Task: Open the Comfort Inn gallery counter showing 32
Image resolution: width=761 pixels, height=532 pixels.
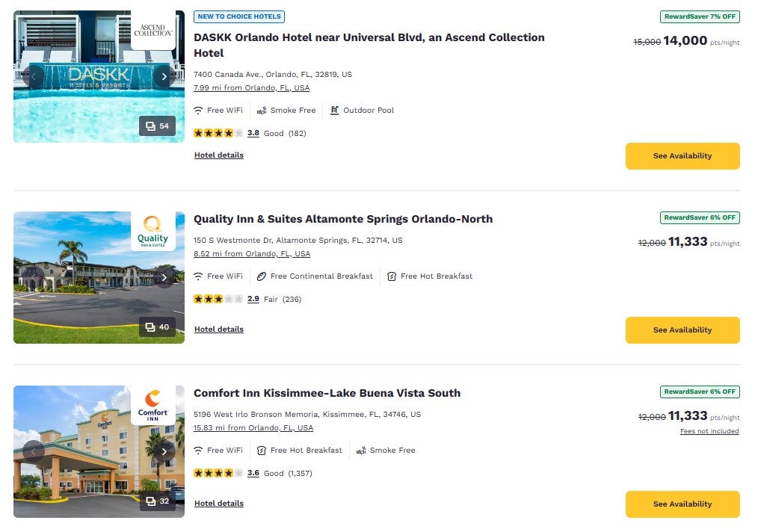Action: tap(157, 501)
